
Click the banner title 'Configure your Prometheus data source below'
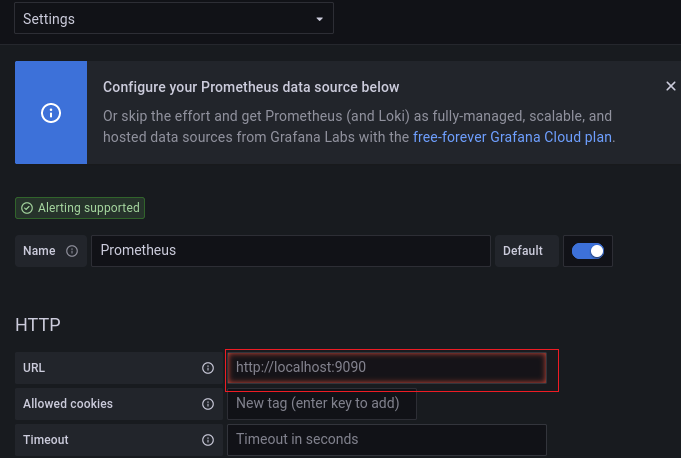[251, 87]
